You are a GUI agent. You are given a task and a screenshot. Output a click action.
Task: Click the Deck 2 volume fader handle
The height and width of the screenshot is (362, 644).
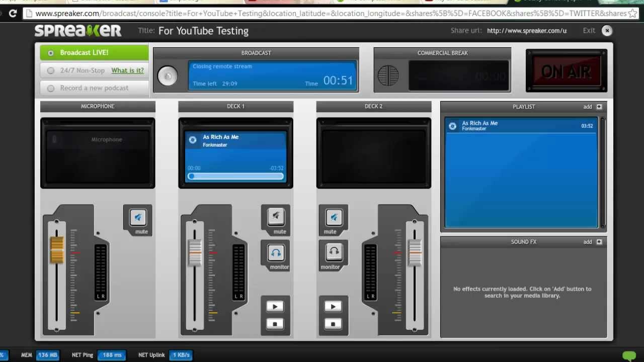(415, 253)
